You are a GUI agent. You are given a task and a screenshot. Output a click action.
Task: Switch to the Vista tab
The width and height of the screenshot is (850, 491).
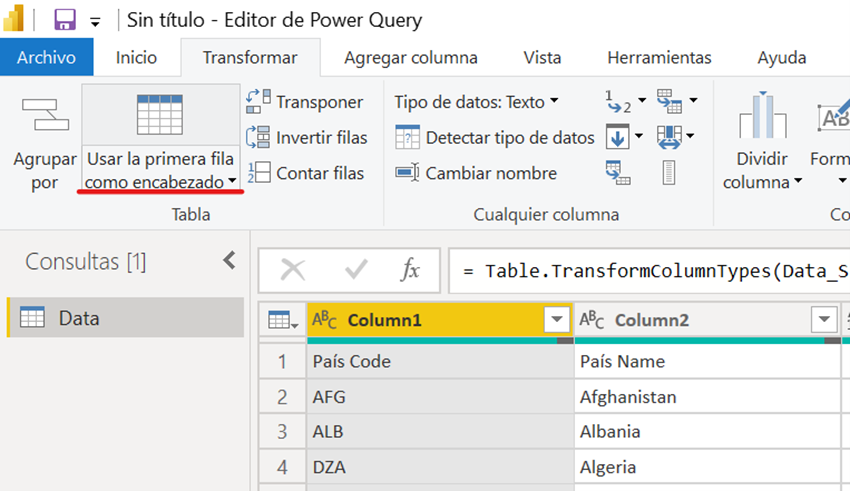click(x=542, y=57)
